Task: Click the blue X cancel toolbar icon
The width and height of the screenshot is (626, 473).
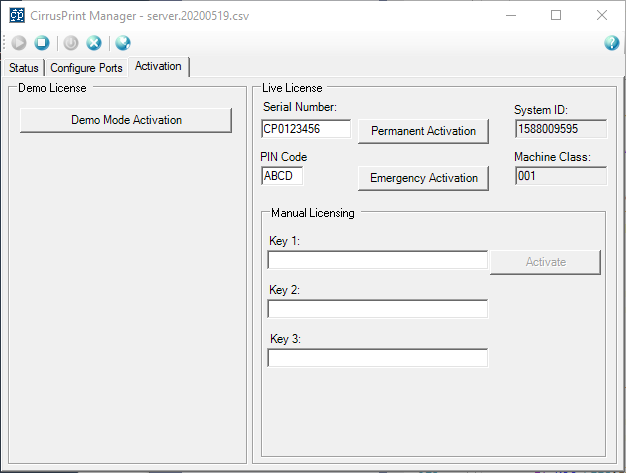Action: tap(94, 43)
